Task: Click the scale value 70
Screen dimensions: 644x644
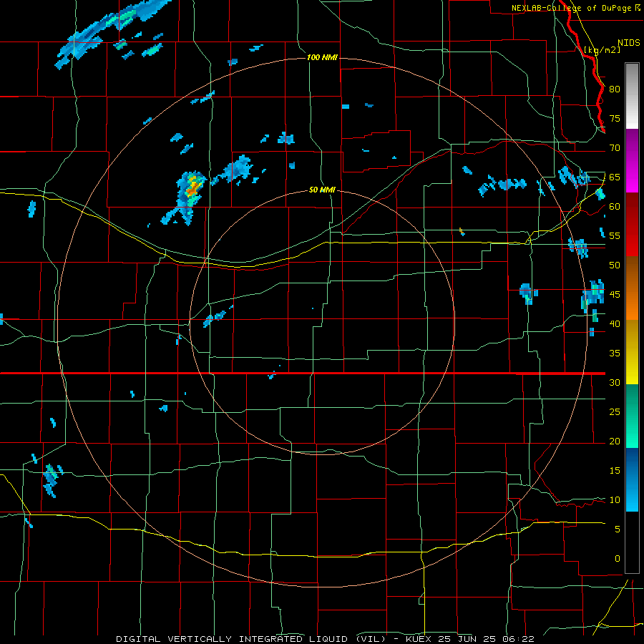Action: [x=615, y=148]
